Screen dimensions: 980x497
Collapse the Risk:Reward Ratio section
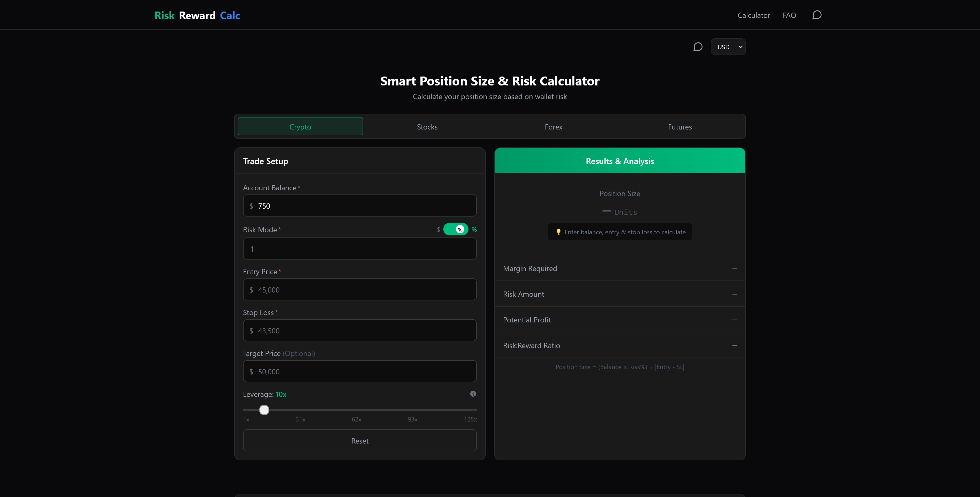pyautogui.click(x=734, y=345)
